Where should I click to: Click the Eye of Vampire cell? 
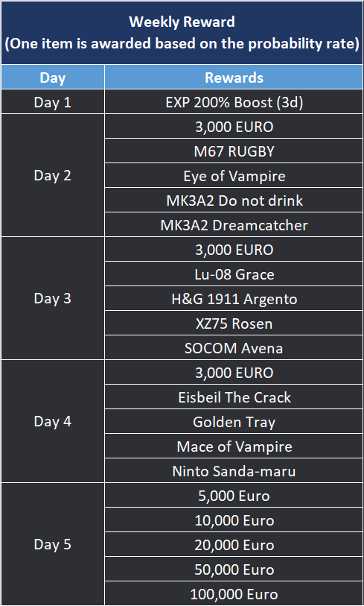coord(234,175)
